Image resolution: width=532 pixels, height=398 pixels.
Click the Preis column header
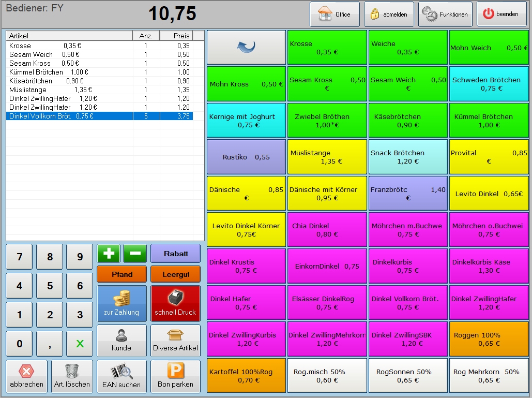point(176,36)
